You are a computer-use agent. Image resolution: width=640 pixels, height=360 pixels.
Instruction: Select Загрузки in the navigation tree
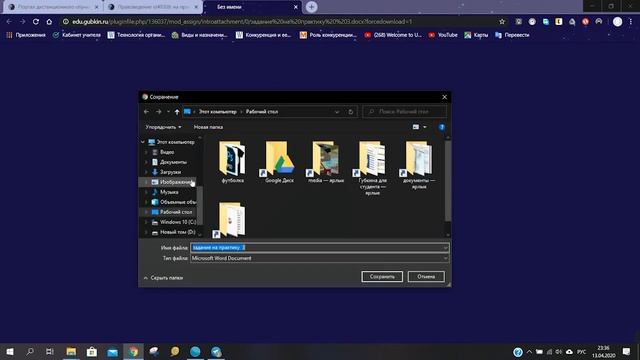[170, 172]
